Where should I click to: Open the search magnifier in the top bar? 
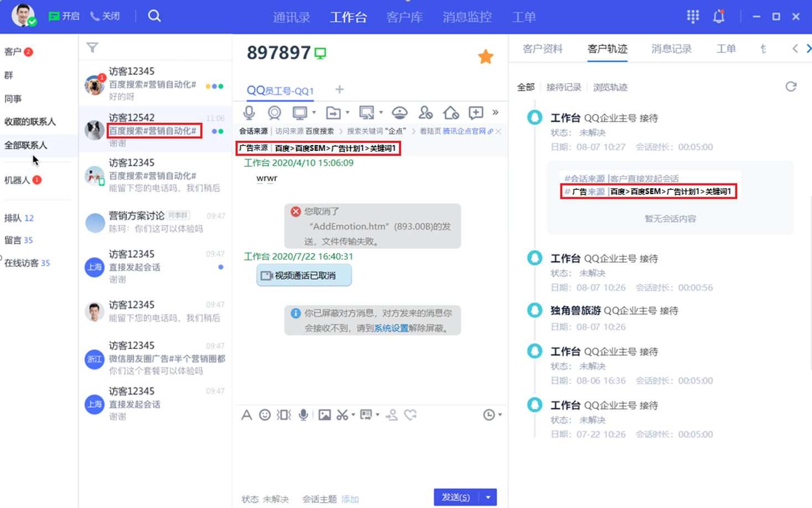[x=153, y=16]
